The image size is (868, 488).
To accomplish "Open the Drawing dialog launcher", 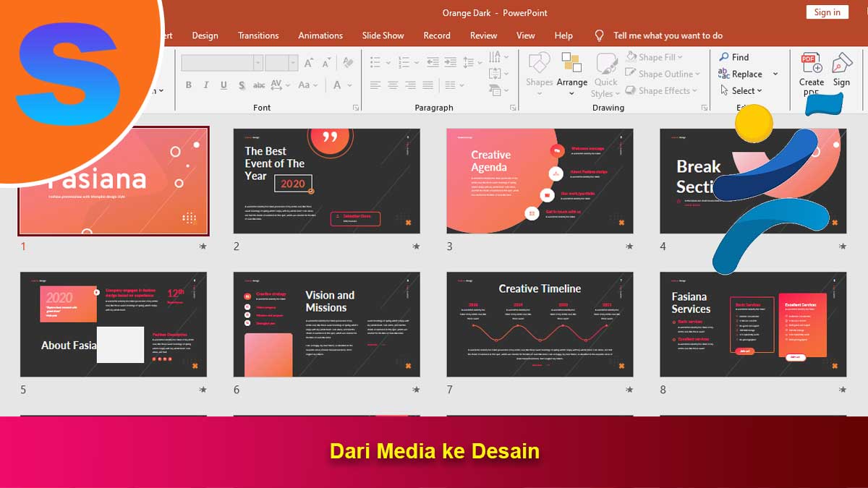I will (x=705, y=108).
